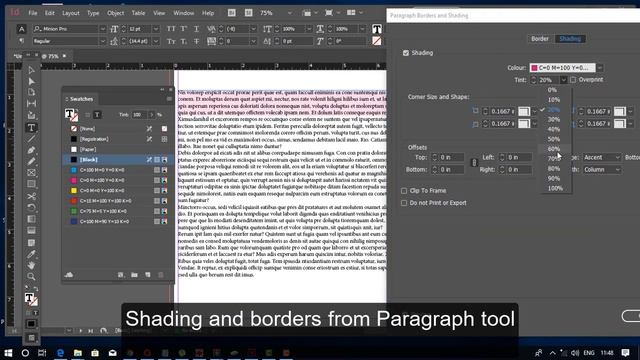Viewport: 640px width, 360px height.
Task: Click the Swatches Tint value field
Action: pos(139,115)
